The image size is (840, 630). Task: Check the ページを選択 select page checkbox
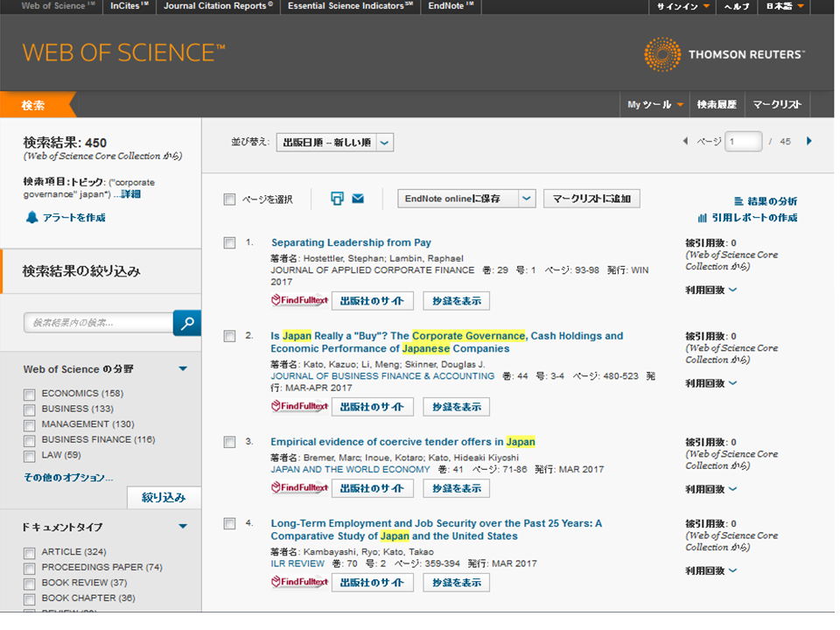229,199
